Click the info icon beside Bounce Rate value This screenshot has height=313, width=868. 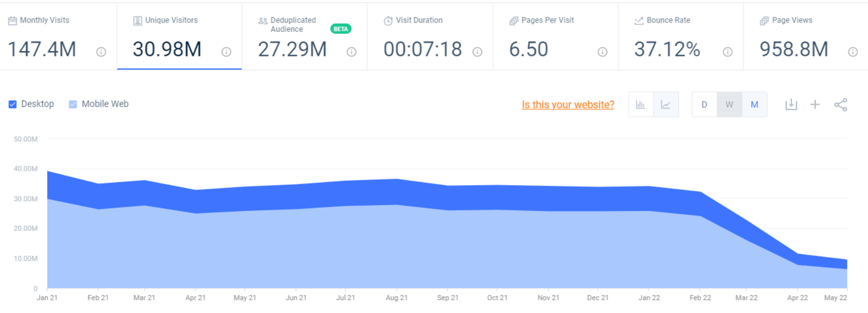pyautogui.click(x=728, y=52)
